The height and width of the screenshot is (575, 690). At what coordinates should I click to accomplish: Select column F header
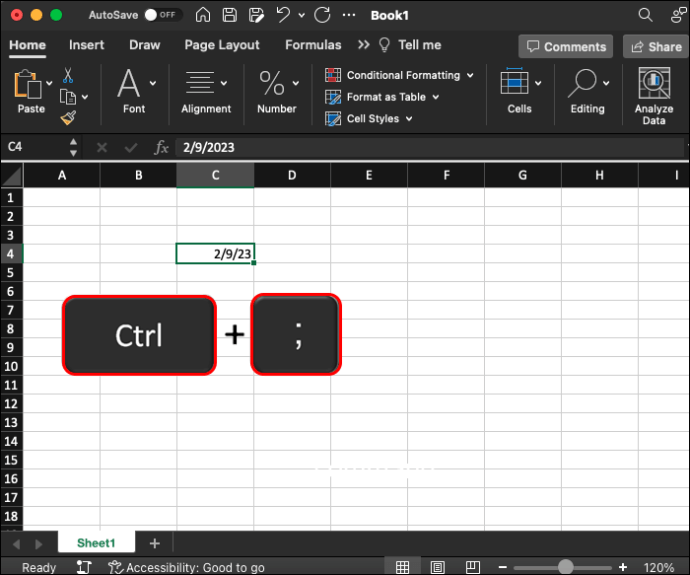(x=446, y=175)
